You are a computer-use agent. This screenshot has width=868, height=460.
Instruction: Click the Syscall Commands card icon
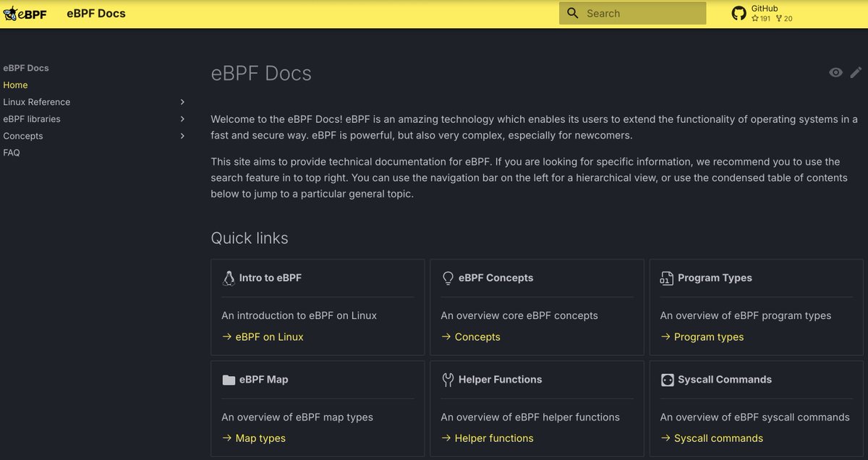click(667, 379)
